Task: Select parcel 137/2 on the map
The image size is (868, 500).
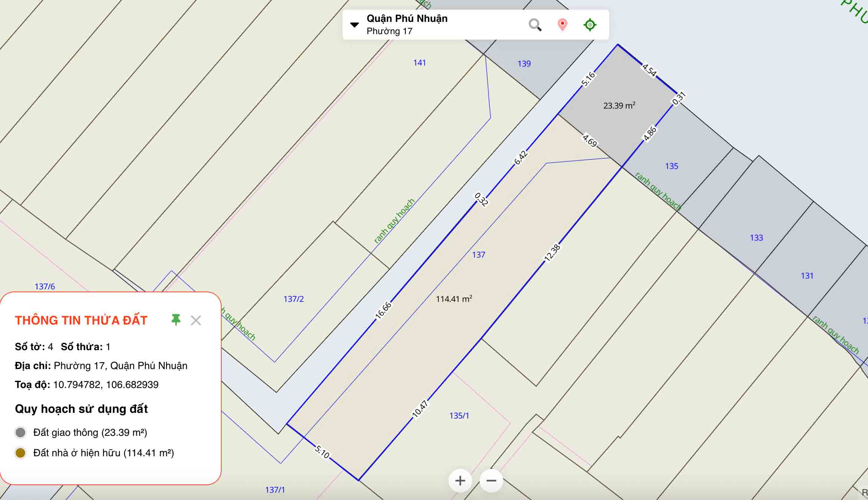Action: point(293,299)
